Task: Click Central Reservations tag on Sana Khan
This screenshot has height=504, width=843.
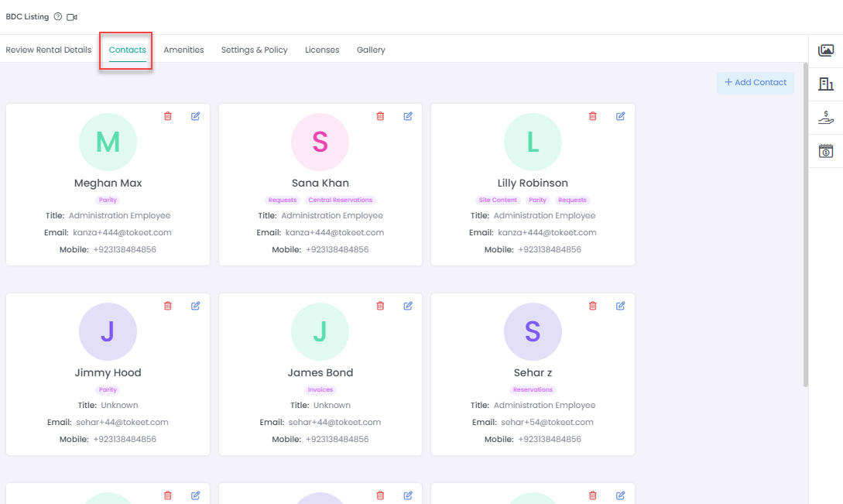Action: (341, 200)
